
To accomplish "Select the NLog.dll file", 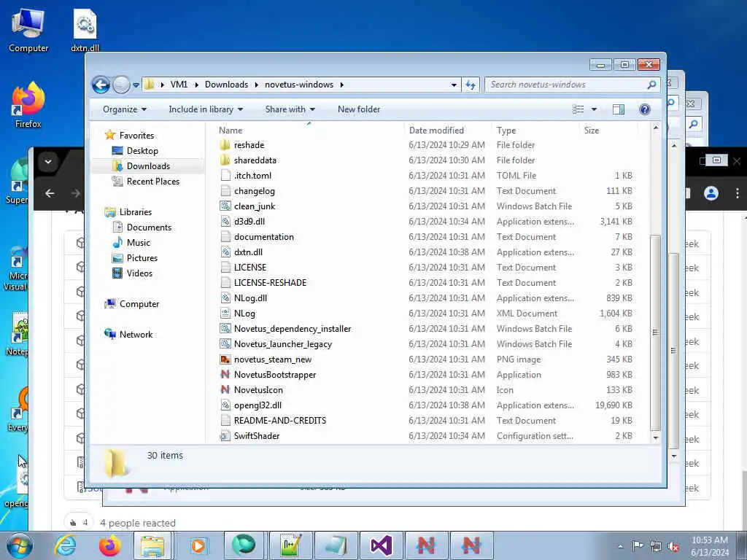I will point(250,298).
